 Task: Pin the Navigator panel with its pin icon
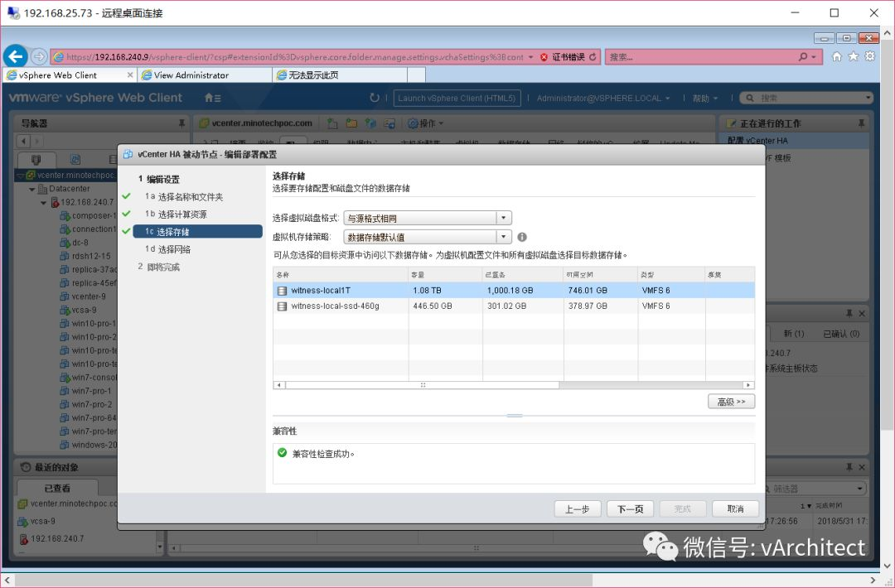(181, 123)
